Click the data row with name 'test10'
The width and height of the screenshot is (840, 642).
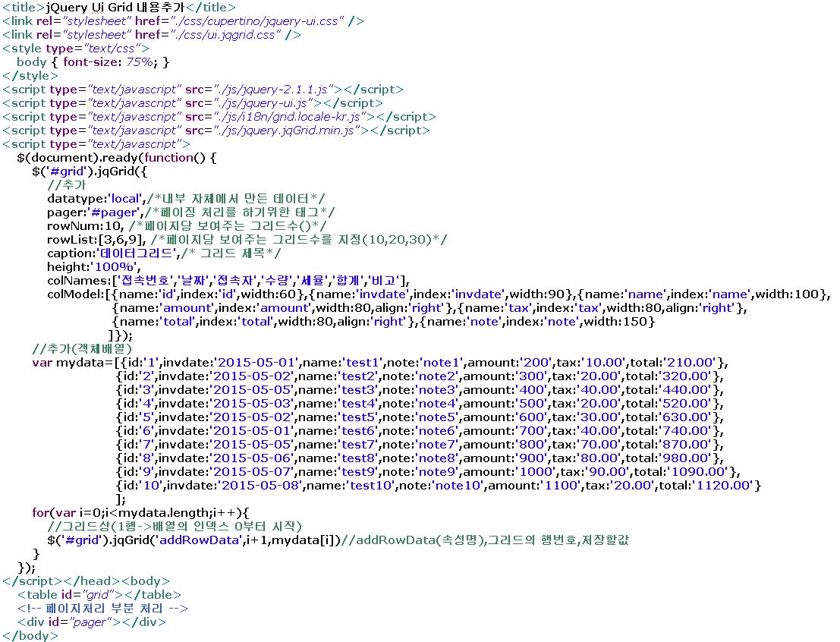[439, 486]
